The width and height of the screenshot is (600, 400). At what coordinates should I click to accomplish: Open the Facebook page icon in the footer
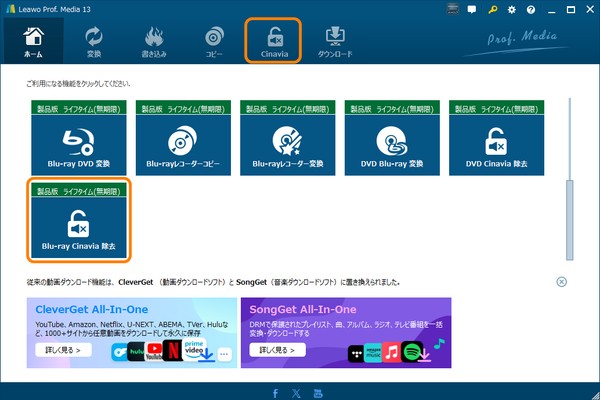275,393
